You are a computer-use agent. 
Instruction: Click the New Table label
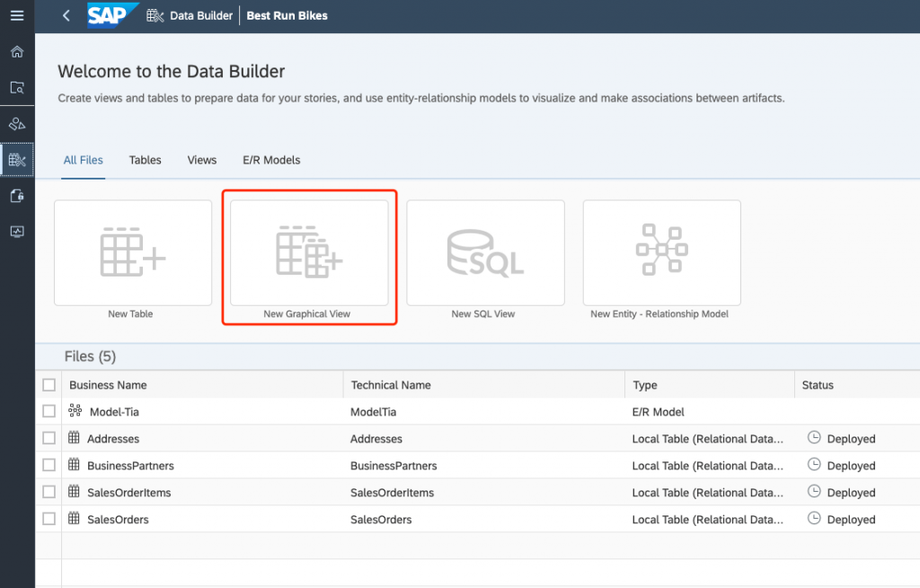point(130,313)
